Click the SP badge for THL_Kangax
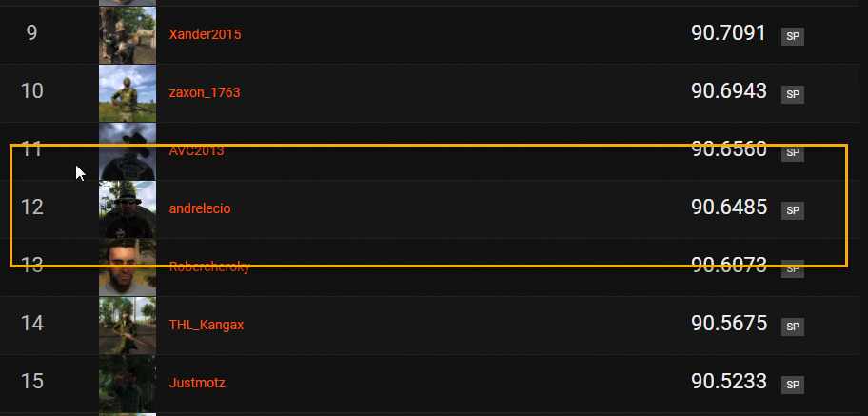The width and height of the screenshot is (868, 416). [x=792, y=327]
